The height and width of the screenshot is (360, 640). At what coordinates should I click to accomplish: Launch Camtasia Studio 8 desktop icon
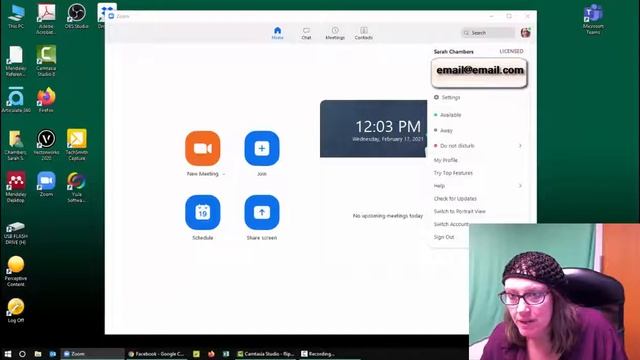pos(46,61)
